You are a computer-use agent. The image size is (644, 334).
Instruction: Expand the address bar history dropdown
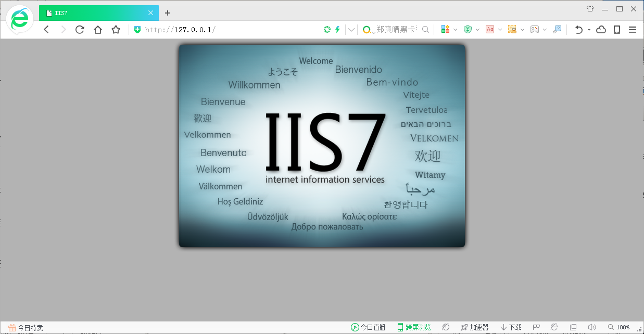point(351,30)
